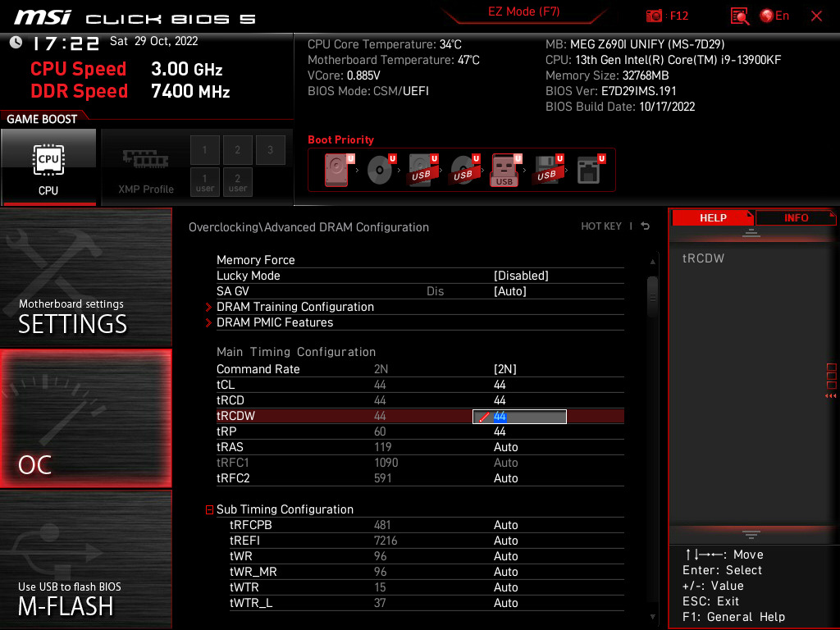Select the highlighted USB key boot icon
Image resolution: width=840 pixels, height=630 pixels.
click(x=505, y=170)
